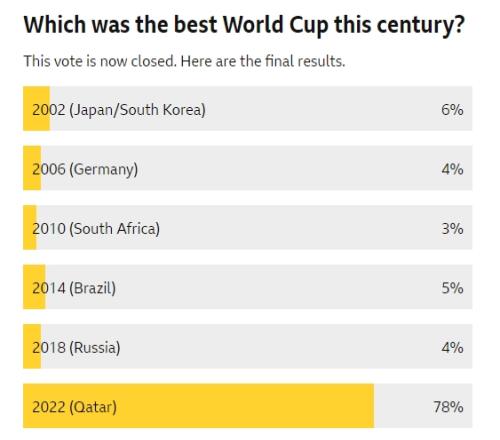Viewport: 500px width, 440px height.
Task: Click the poll title about best World Cup
Action: point(244,25)
